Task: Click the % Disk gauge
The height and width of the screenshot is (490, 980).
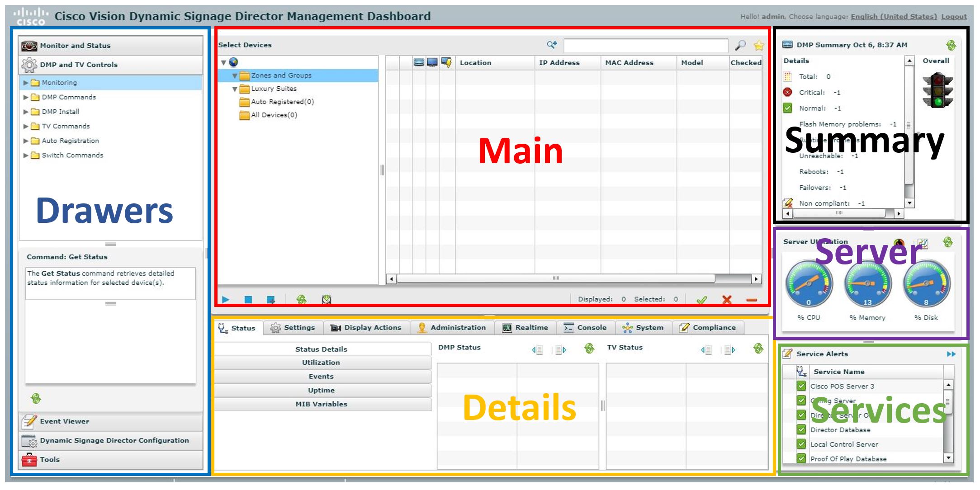Action: point(926,284)
